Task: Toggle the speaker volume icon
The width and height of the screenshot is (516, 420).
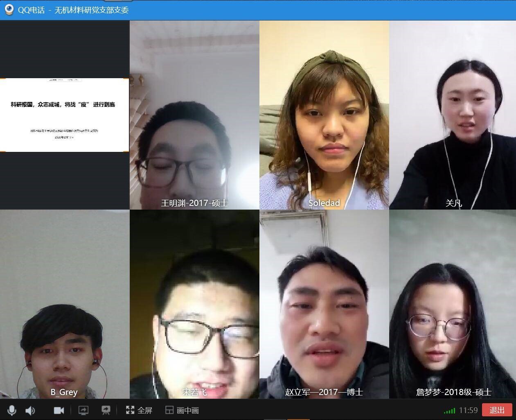Action: click(x=30, y=410)
